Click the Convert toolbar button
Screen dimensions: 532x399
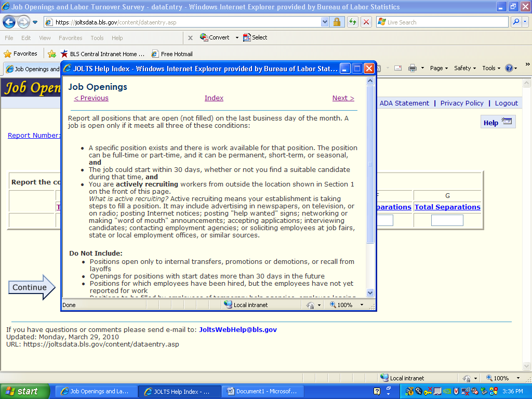coord(215,37)
